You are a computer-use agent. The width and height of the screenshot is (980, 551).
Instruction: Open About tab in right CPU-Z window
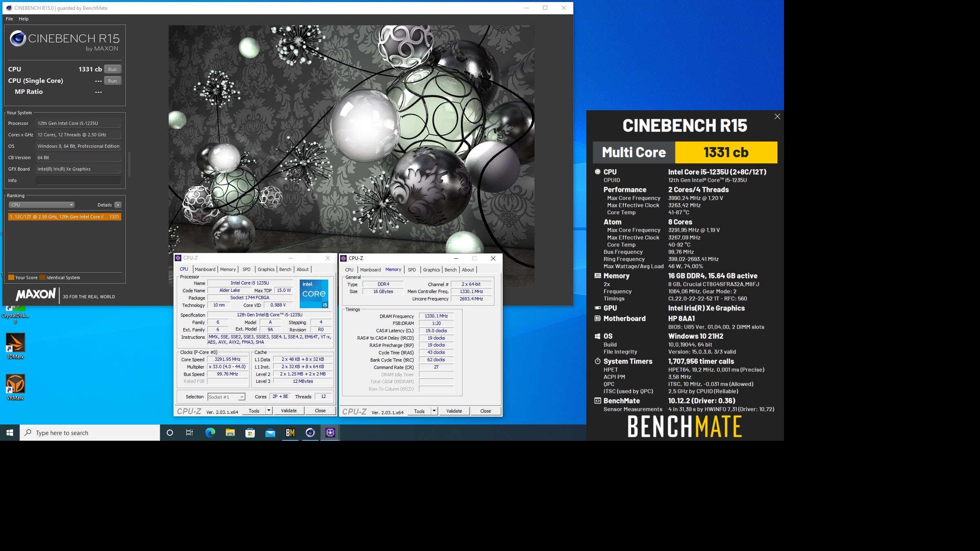click(468, 270)
